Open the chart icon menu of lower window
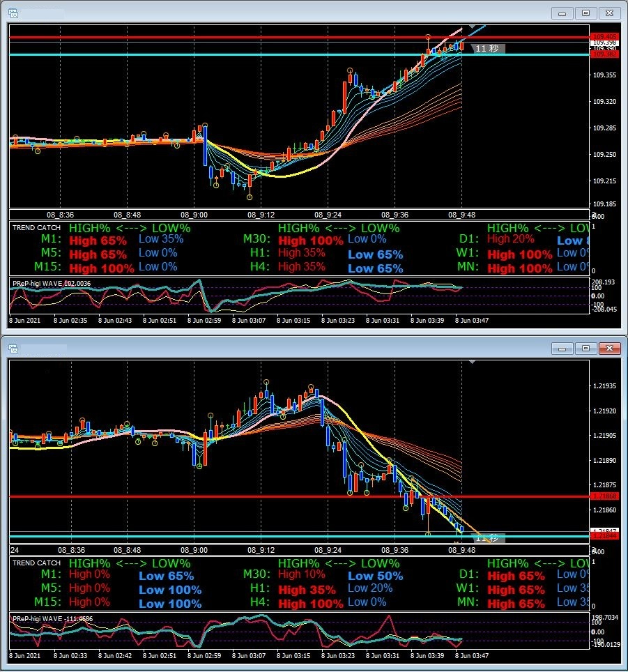This screenshot has height=672, width=628. [x=13, y=349]
